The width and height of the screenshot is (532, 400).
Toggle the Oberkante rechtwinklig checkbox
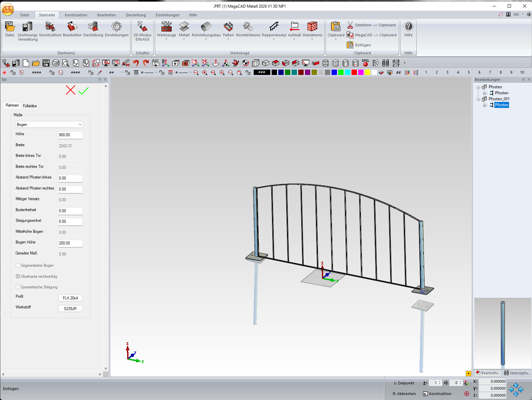coord(18,276)
